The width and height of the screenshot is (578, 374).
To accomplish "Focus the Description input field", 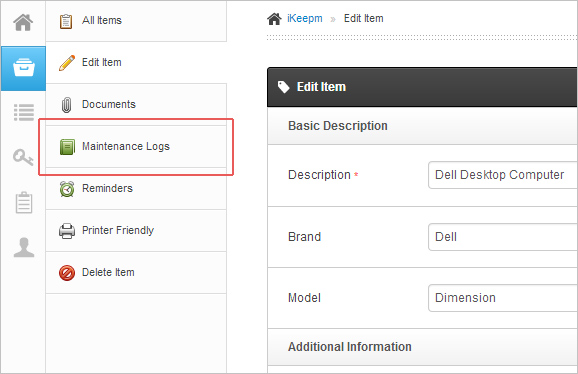I will (503, 175).
